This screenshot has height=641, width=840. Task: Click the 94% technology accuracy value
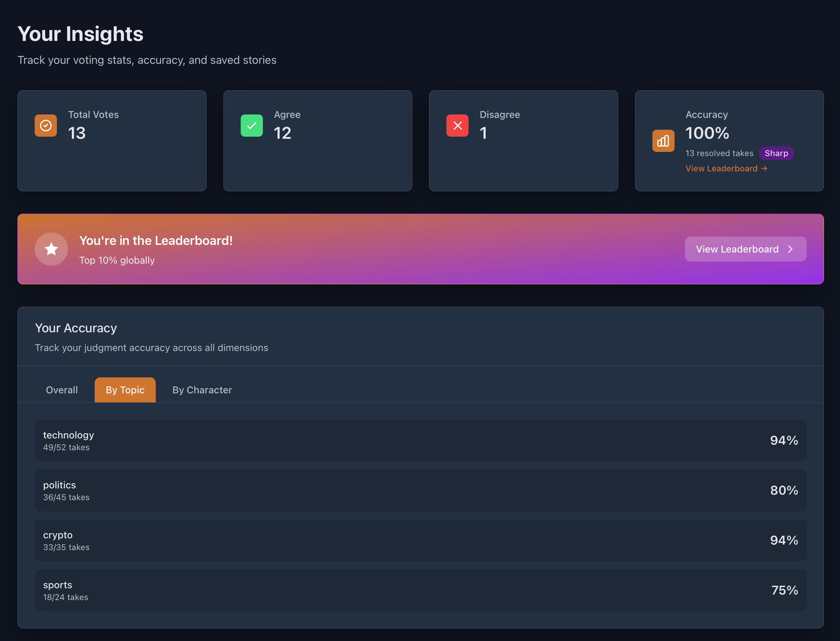784,440
